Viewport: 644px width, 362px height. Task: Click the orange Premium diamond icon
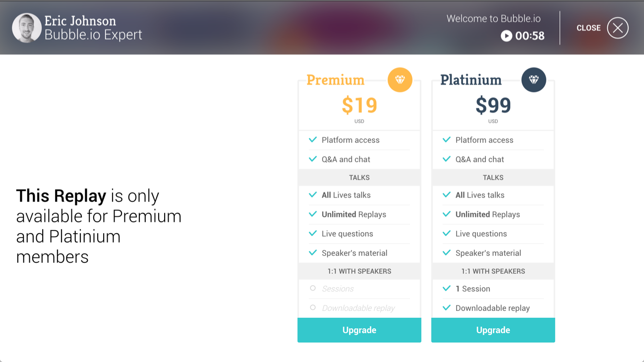(x=400, y=80)
